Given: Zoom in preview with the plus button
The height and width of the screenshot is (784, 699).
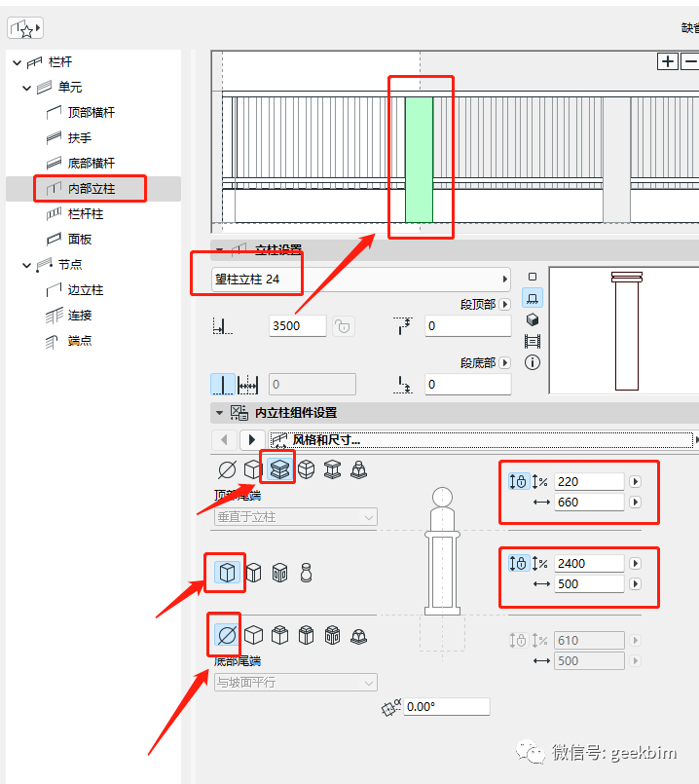Looking at the screenshot, I should point(668,61).
